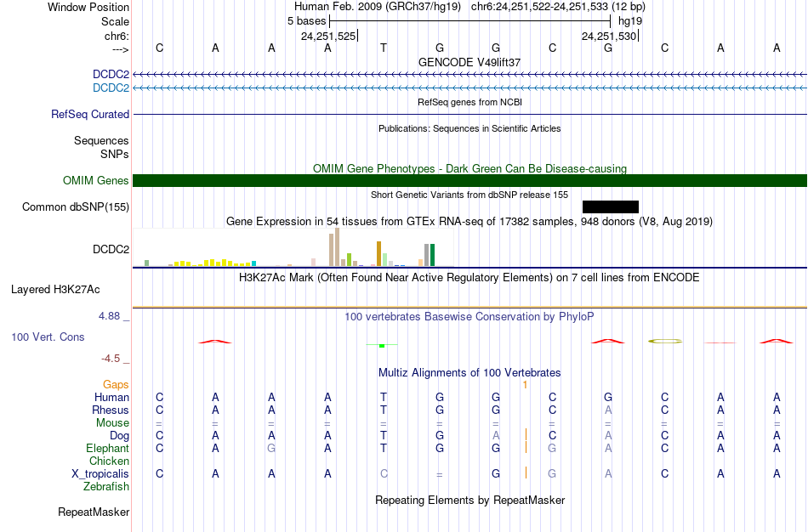The image size is (808, 532).
Task: Click the SNPs track label
Action: pos(115,154)
